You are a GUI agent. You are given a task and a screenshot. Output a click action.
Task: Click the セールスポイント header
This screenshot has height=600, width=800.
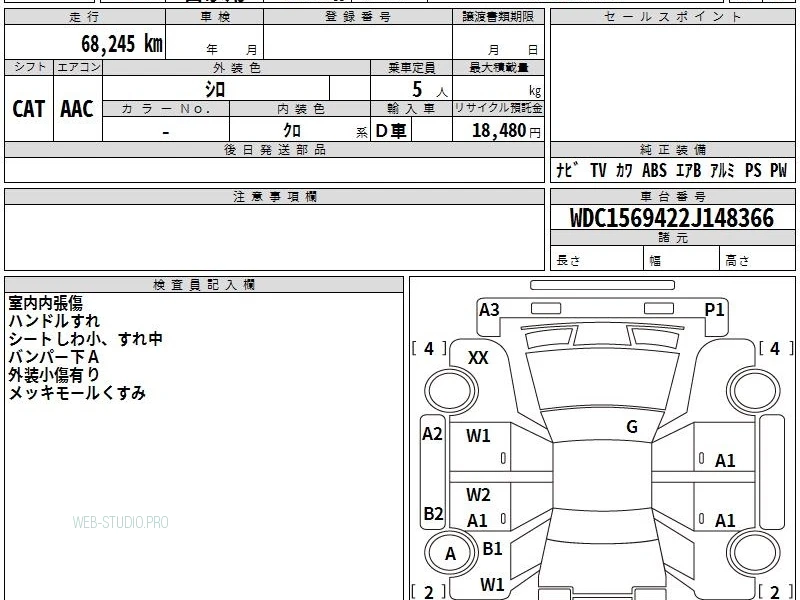(x=672, y=17)
